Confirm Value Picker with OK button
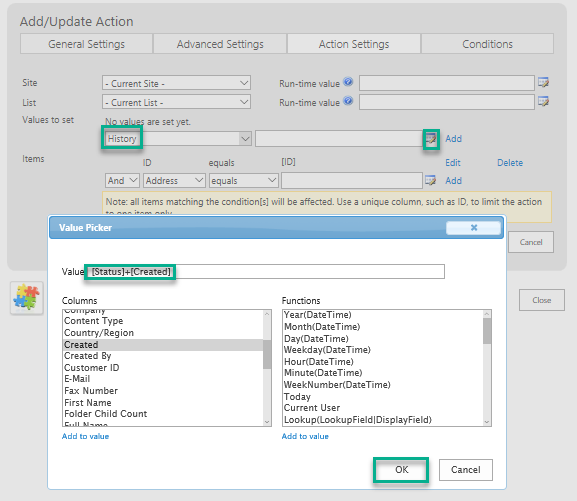This screenshot has height=501, width=577. click(x=401, y=470)
